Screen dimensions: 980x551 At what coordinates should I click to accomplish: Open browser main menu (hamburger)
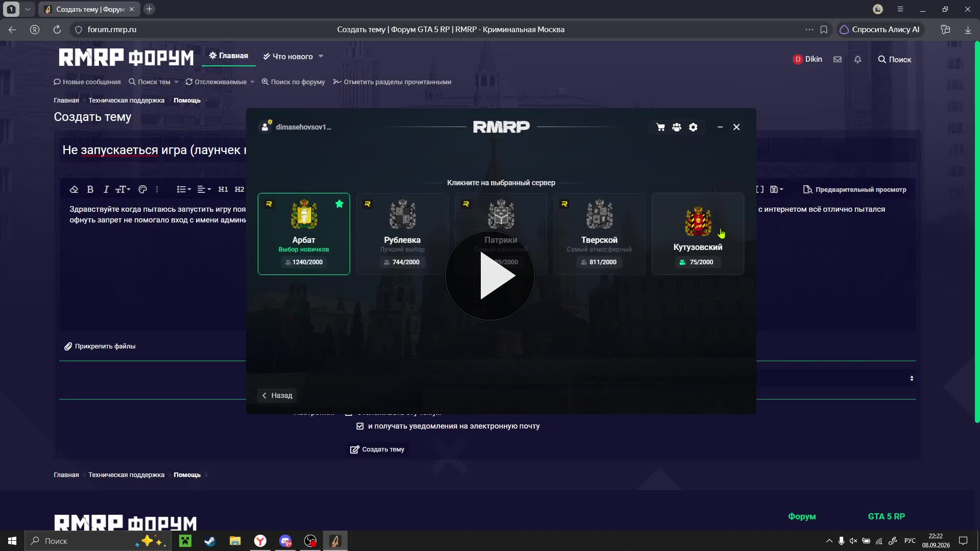[900, 9]
